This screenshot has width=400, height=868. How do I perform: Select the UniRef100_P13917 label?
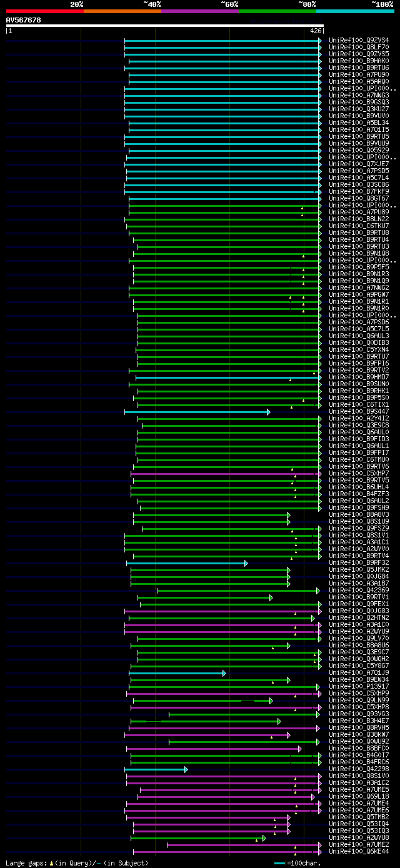(x=359, y=686)
